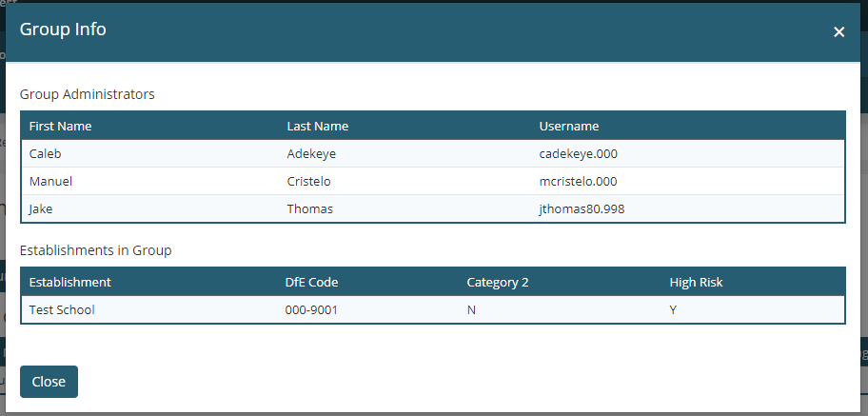Image resolution: width=868 pixels, height=416 pixels.
Task: Click username jthomas80.998
Action: coord(582,208)
